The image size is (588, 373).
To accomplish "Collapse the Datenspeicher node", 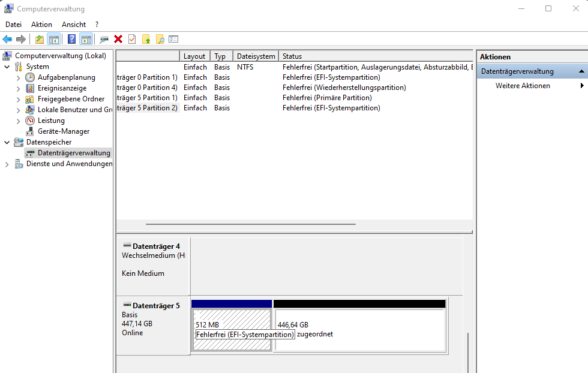I will (x=7, y=143).
